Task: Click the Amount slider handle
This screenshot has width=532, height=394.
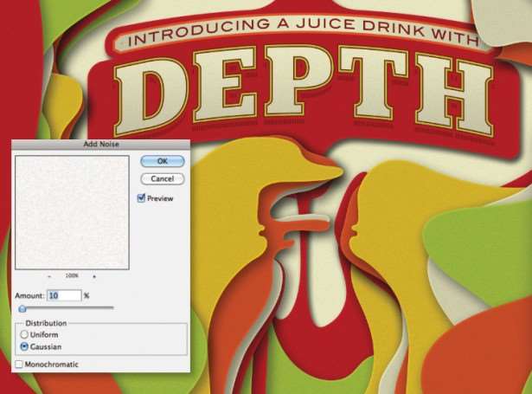Action: coord(22,308)
